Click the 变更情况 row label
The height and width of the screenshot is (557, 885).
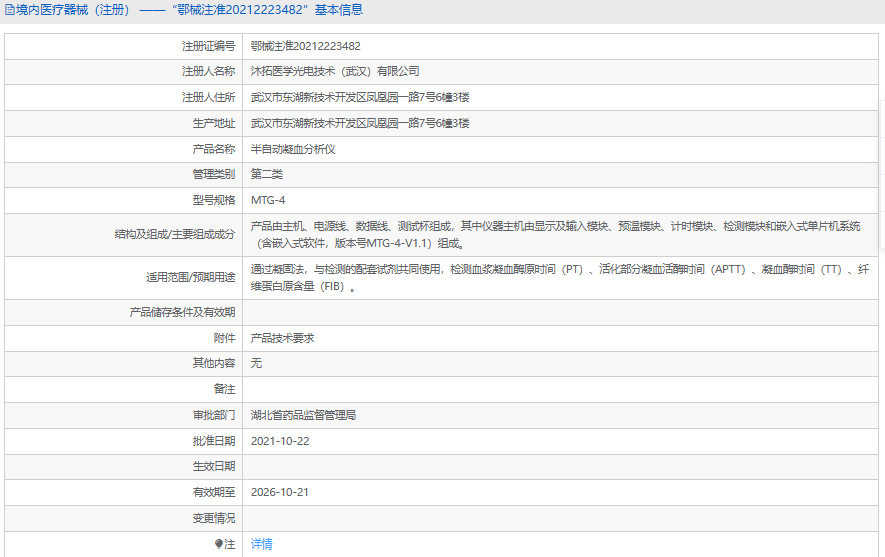tap(214, 518)
